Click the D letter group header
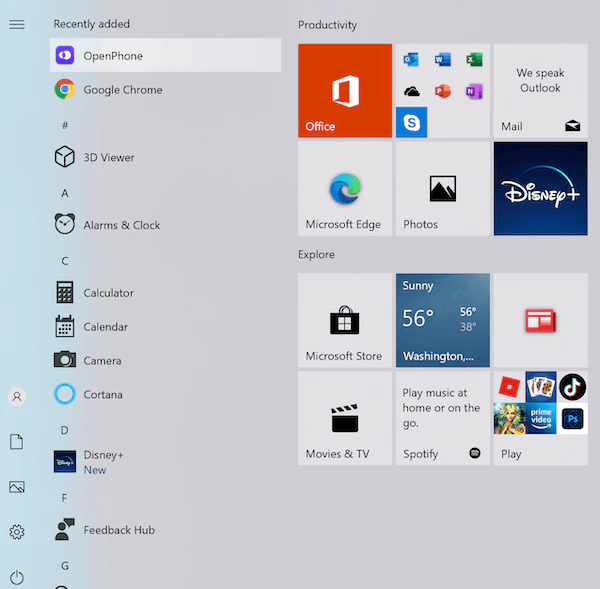Image resolution: width=600 pixels, height=589 pixels. [x=65, y=430]
